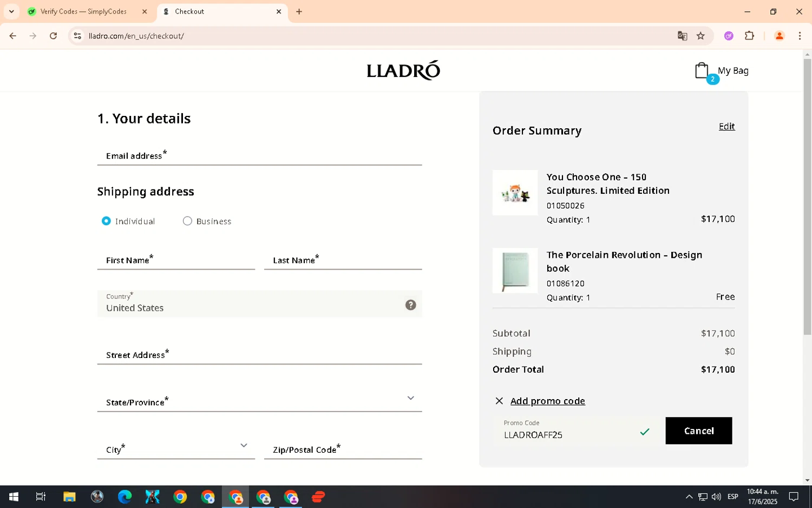
Task: Click the 'You Choose One - 150 Sculptures' title
Action: pos(608,184)
